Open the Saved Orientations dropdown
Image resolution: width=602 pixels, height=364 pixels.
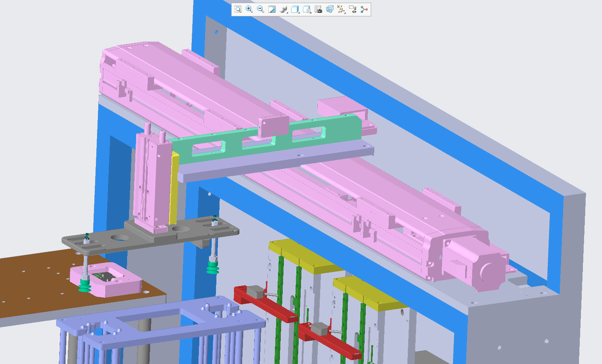pos(307,9)
